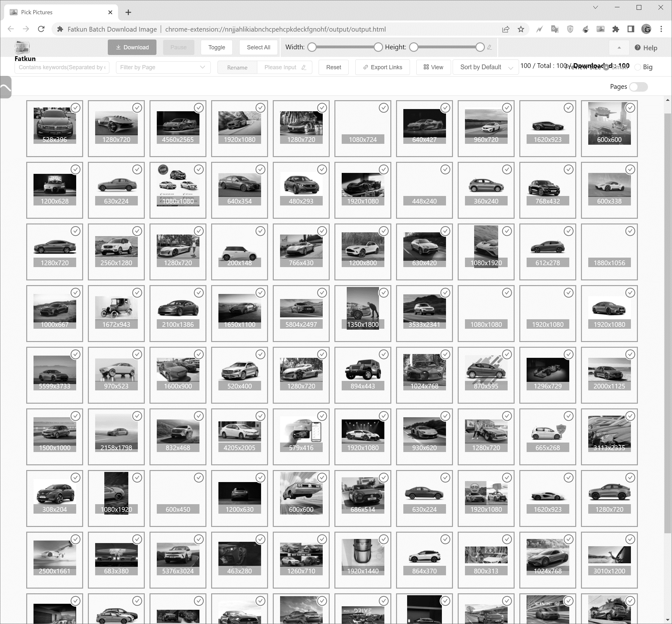Open a new browser tab
The image size is (672, 624).
pyautogui.click(x=128, y=12)
